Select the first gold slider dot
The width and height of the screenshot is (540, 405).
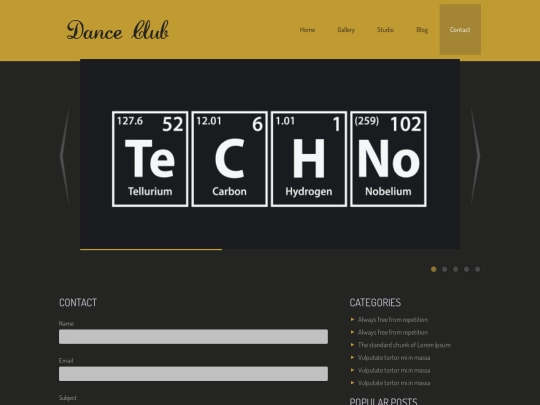[434, 269]
